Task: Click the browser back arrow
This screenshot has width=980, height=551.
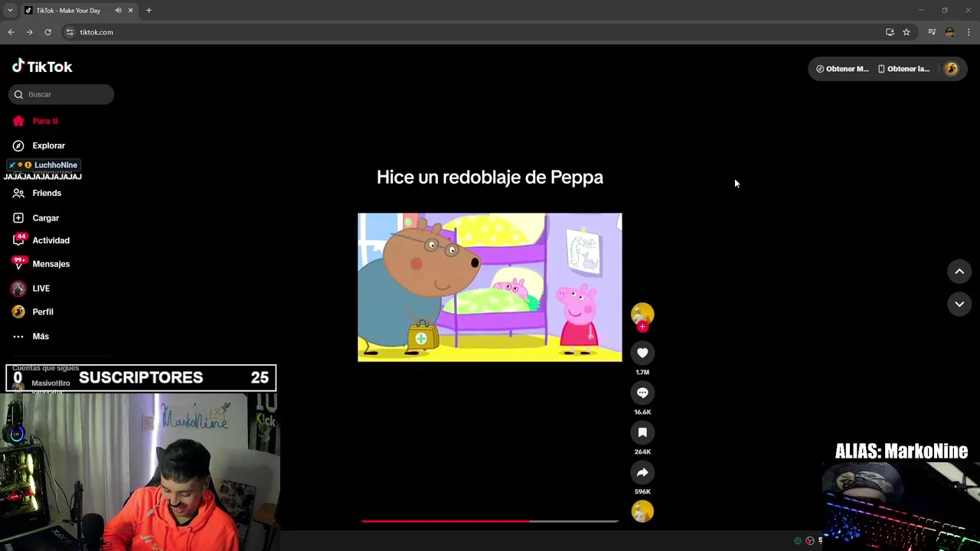Action: (x=11, y=32)
